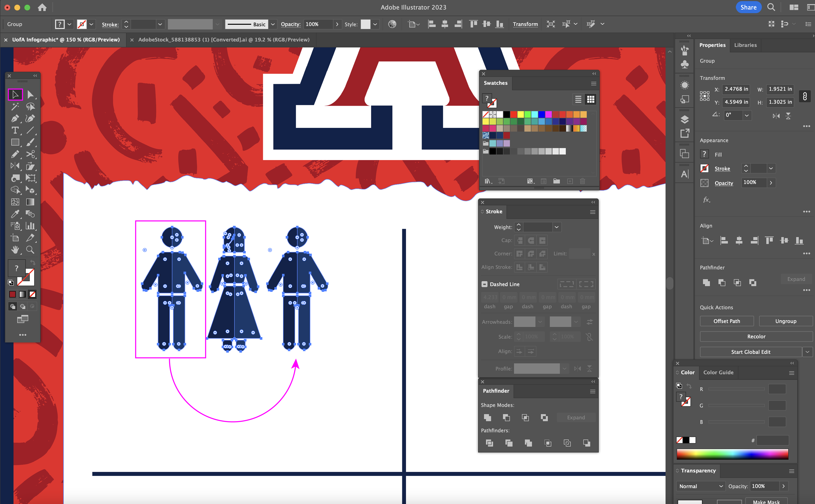Open the Recolor Artwork icon in control bar
Image resolution: width=815 pixels, height=504 pixels.
point(392,24)
